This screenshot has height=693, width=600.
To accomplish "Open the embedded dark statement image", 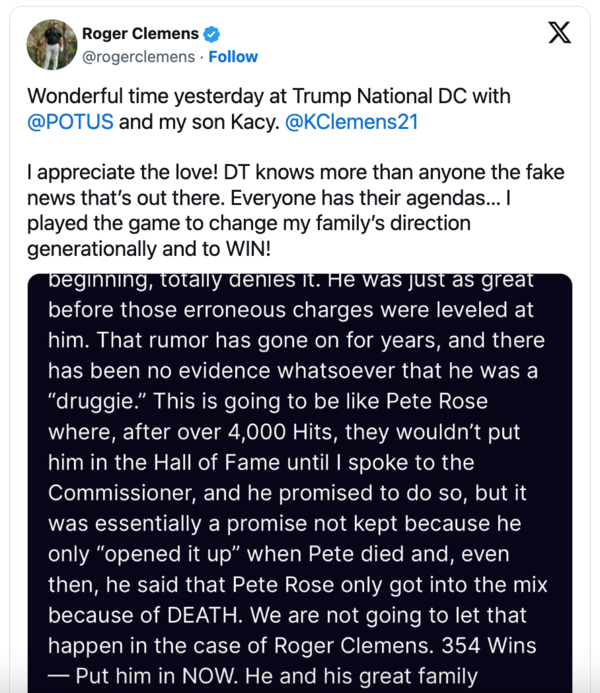I will pos(300,480).
